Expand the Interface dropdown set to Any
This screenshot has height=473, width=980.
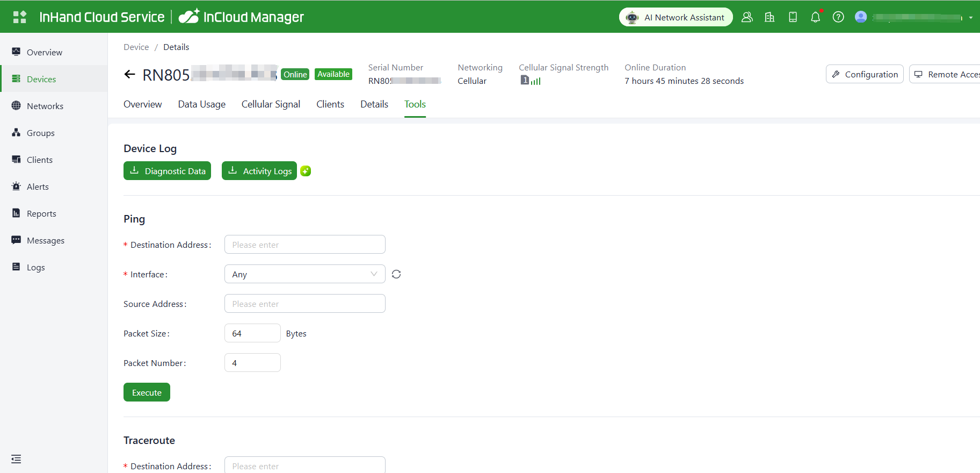point(304,274)
